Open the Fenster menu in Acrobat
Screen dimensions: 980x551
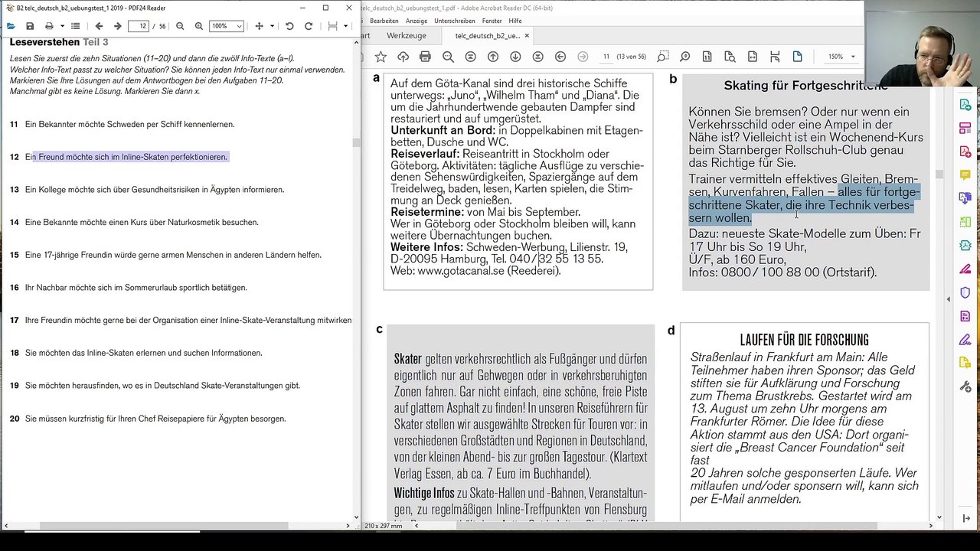[x=492, y=21]
